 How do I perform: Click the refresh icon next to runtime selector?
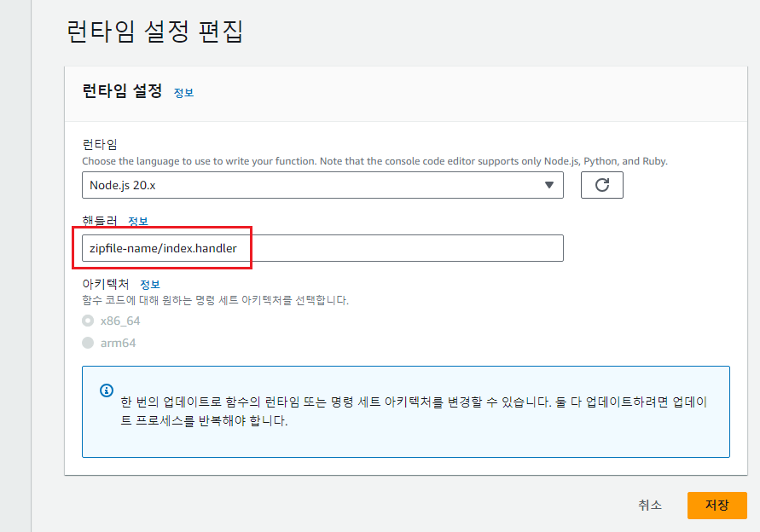coord(602,185)
